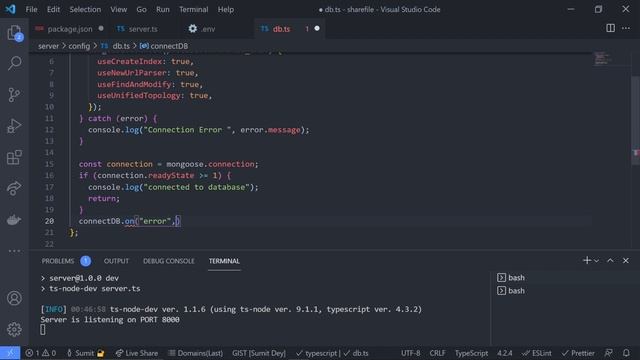
Task: Open the File menu
Action: [31, 9]
